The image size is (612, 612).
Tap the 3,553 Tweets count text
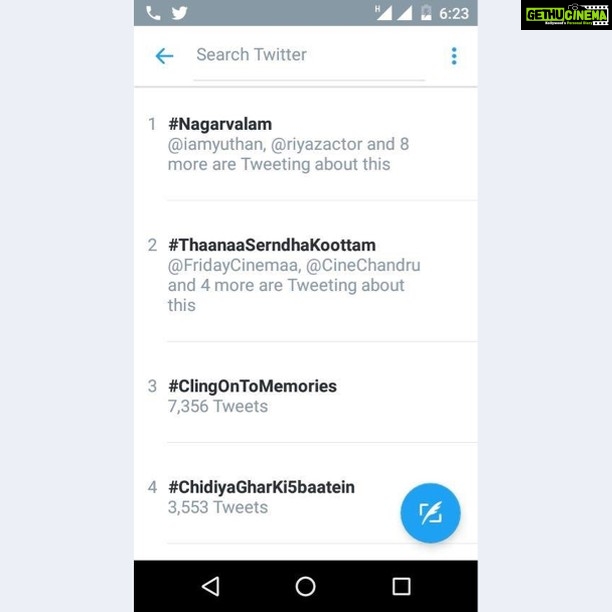pos(218,507)
